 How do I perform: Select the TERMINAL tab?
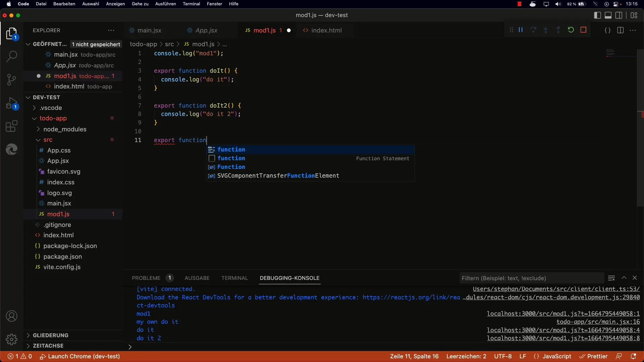click(234, 278)
